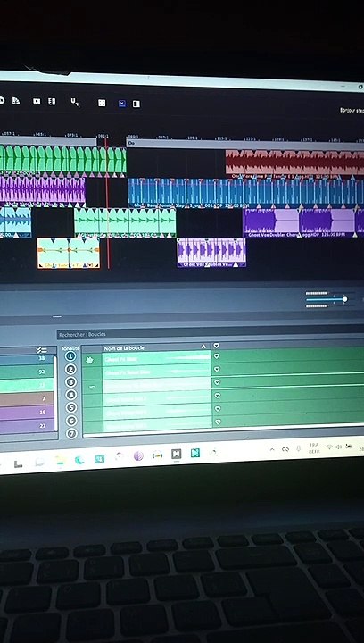
Task: Click the sort arrow in the loop name header
Action: pyautogui.click(x=203, y=347)
